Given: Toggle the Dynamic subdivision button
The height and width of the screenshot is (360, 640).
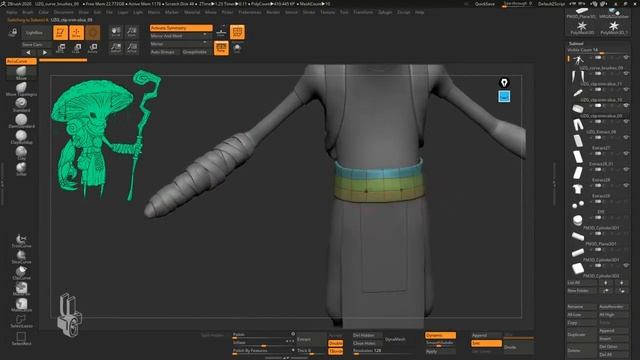Looking at the screenshot, I should 440,335.
